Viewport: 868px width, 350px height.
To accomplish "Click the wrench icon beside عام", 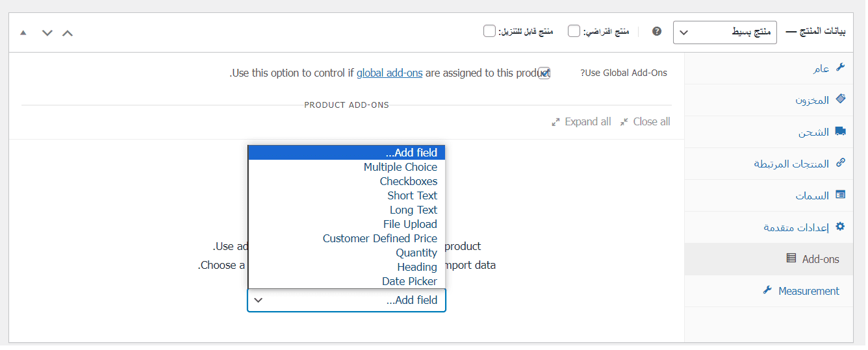I will [840, 68].
